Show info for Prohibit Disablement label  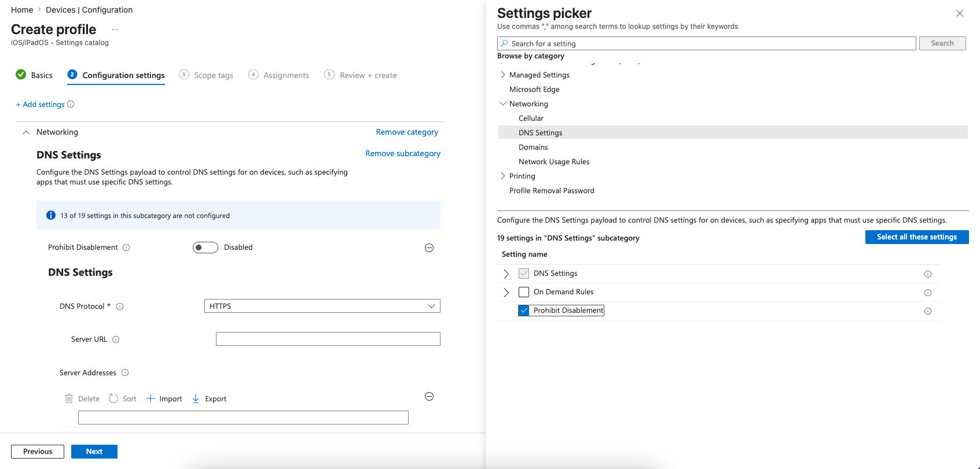click(x=126, y=248)
